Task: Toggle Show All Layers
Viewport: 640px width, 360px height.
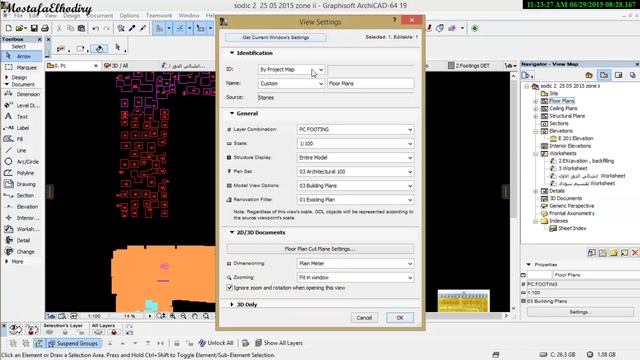Action: pos(279,343)
